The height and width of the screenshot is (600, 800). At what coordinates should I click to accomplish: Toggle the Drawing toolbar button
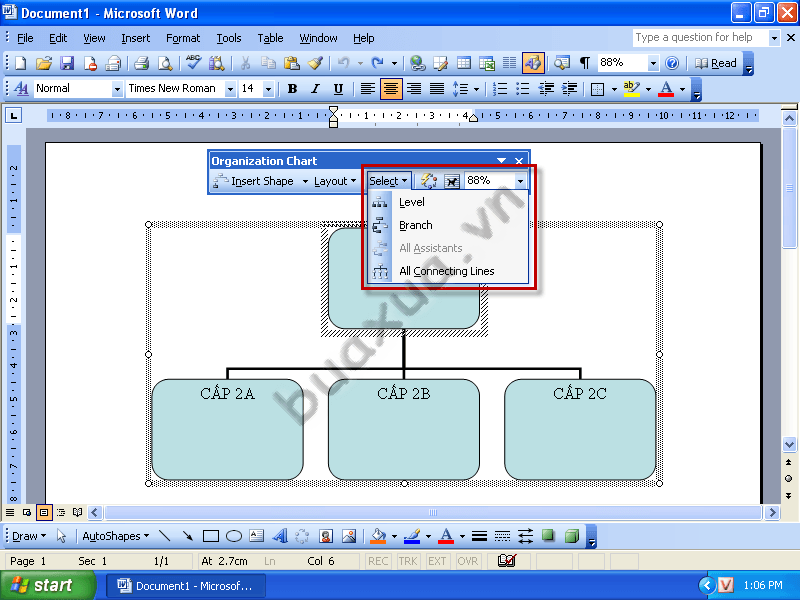[x=533, y=63]
